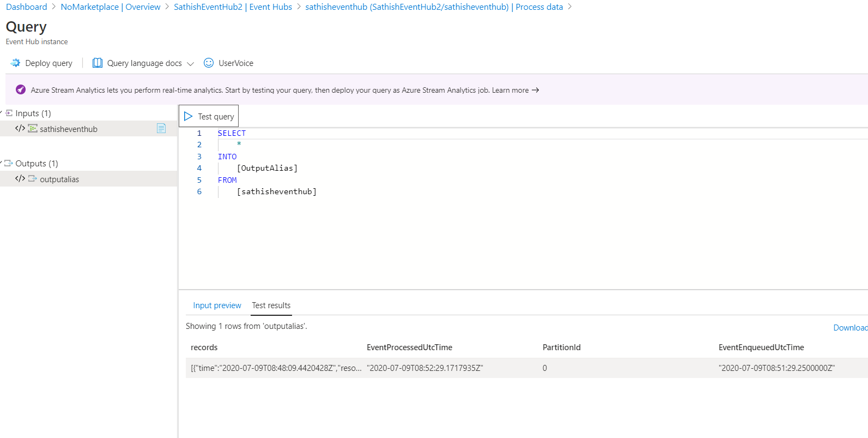The width and height of the screenshot is (868, 438).
Task: Click the code icon beside sathisheventhub input
Action: [20, 129]
